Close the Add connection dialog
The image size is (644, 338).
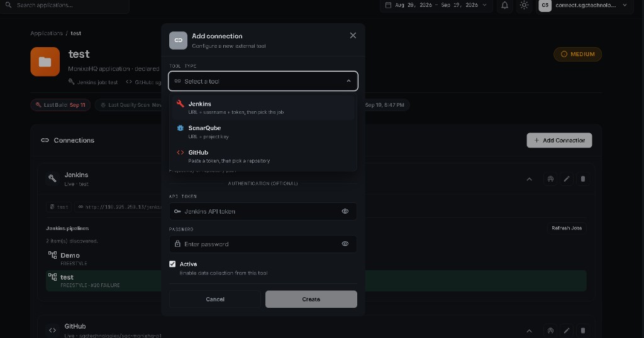353,36
